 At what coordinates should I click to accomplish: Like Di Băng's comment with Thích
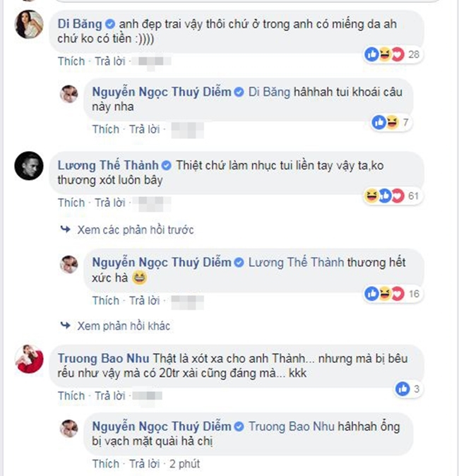point(71,61)
